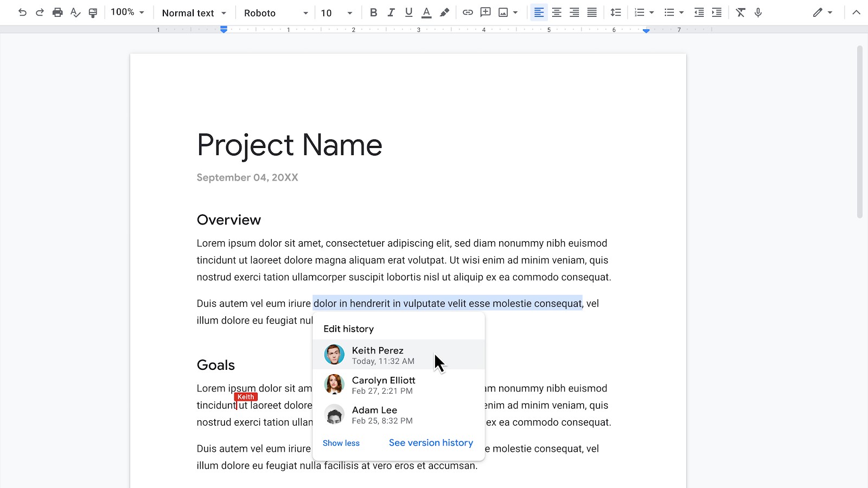Viewport: 868px width, 488px height.
Task: Apply numbered list formatting
Action: click(x=639, y=12)
